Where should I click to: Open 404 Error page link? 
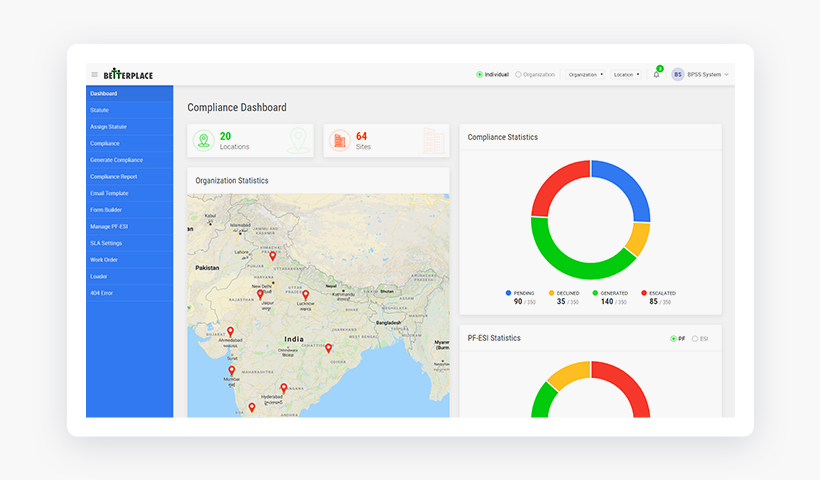click(130, 293)
